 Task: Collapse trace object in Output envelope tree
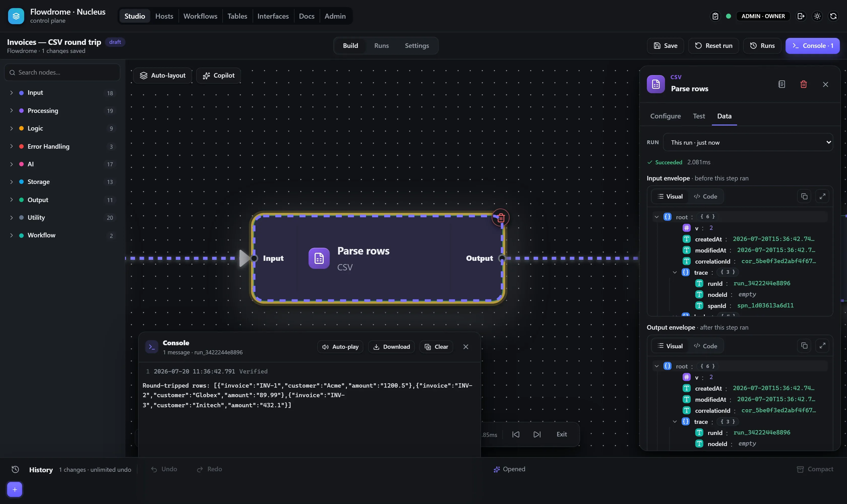[674, 422]
